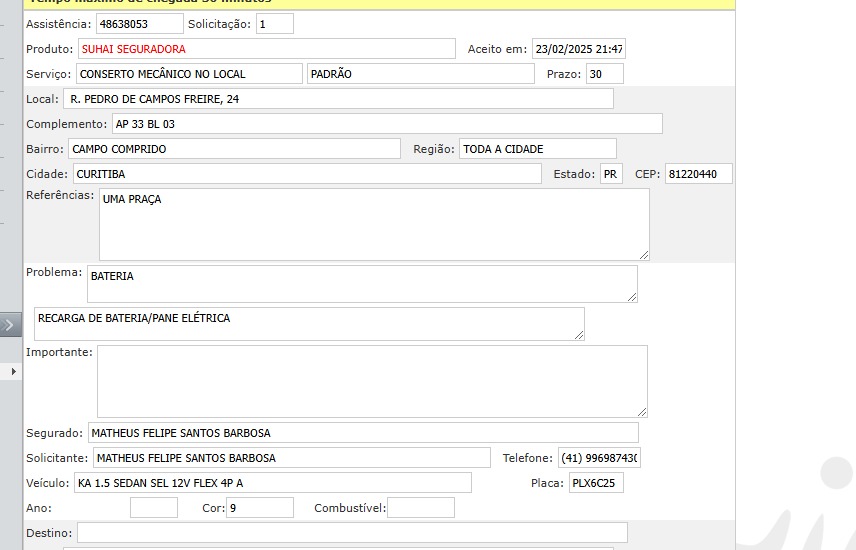856x550 pixels.
Task: Click the Complemento field AP 33 BL 03
Action: pos(387,124)
